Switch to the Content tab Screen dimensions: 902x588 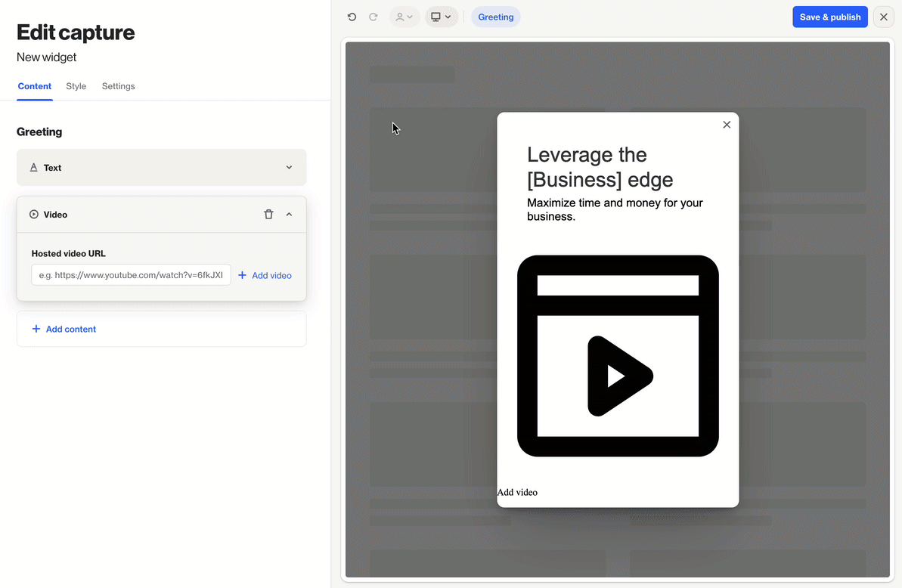pyautogui.click(x=35, y=86)
